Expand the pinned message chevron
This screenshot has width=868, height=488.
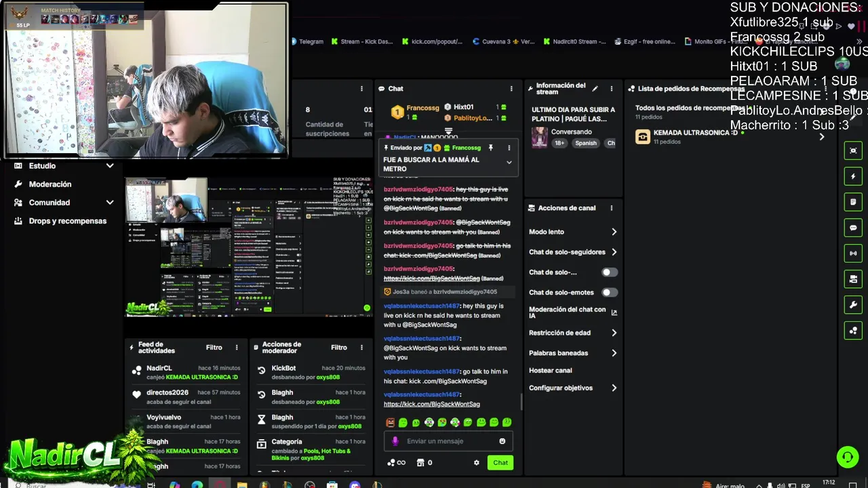coord(509,163)
